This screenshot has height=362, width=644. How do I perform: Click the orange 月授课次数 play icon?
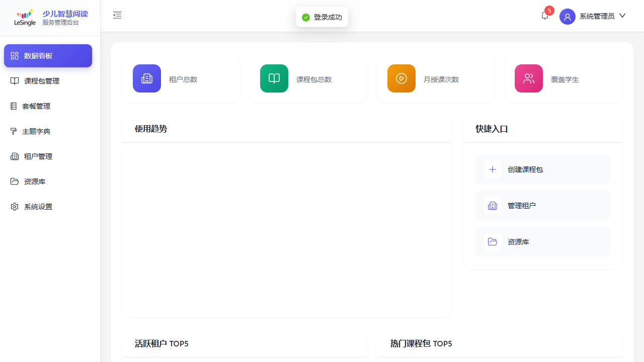coord(401,78)
